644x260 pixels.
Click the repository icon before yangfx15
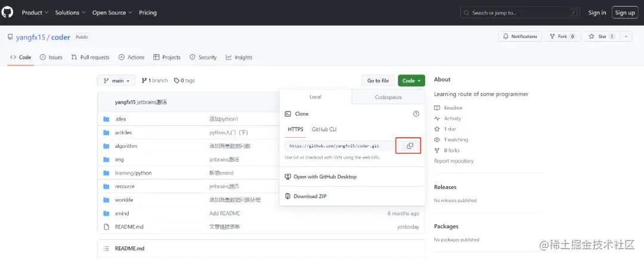click(10, 37)
